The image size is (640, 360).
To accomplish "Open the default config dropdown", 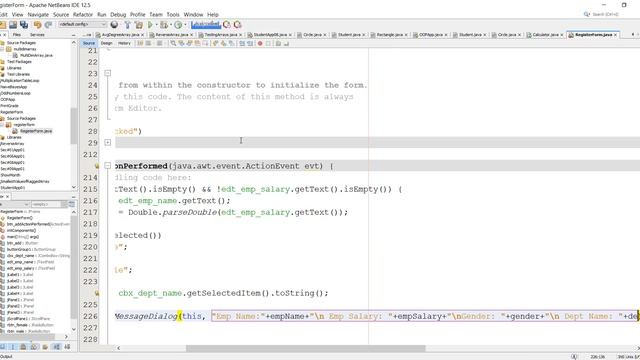I will pyautogui.click(x=82, y=24).
